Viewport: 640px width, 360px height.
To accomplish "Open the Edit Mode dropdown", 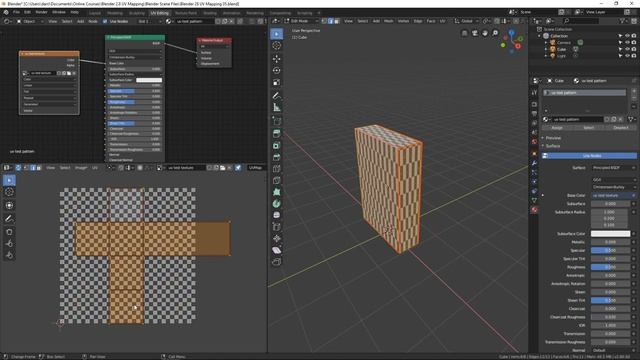I will (x=302, y=21).
